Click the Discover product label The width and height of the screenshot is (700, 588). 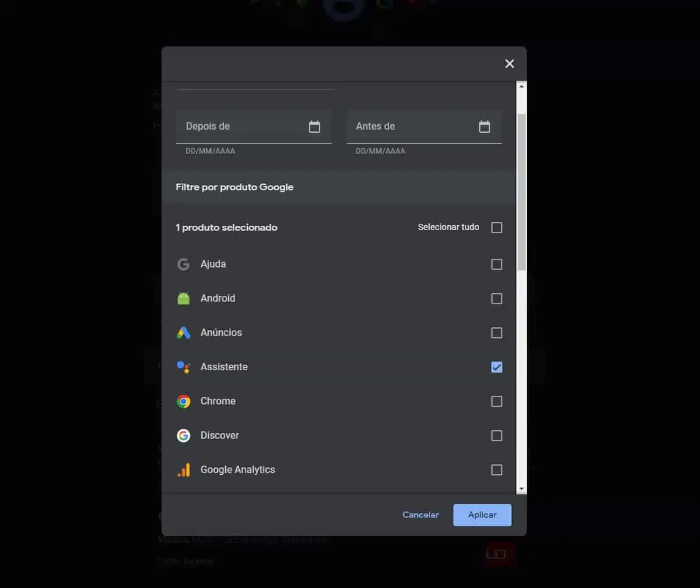point(220,435)
